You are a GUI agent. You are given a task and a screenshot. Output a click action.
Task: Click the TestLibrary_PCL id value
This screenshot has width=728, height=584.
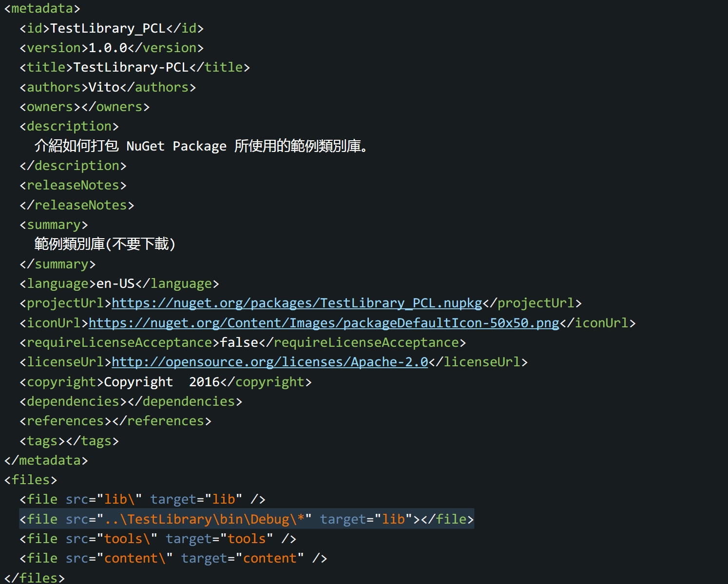pyautogui.click(x=108, y=28)
